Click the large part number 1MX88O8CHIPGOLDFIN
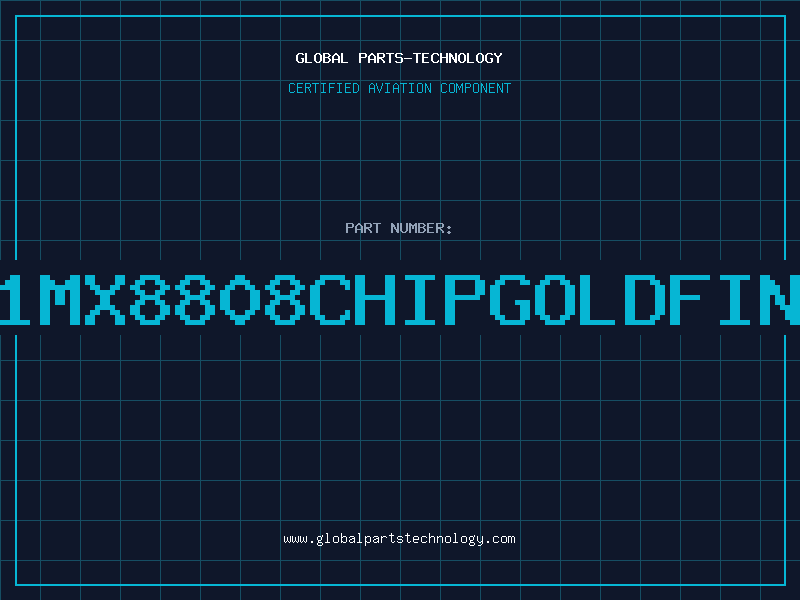Image resolution: width=800 pixels, height=600 pixels. (x=400, y=299)
